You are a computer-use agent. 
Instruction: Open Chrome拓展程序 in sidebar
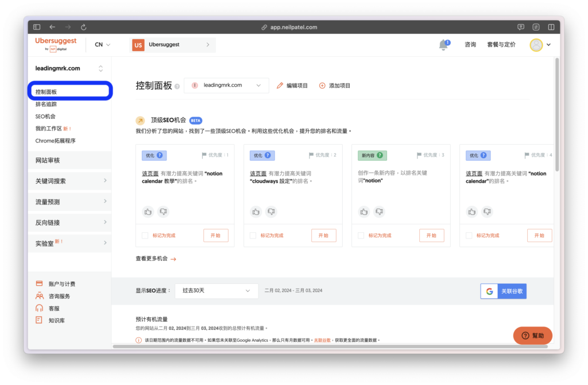56,141
